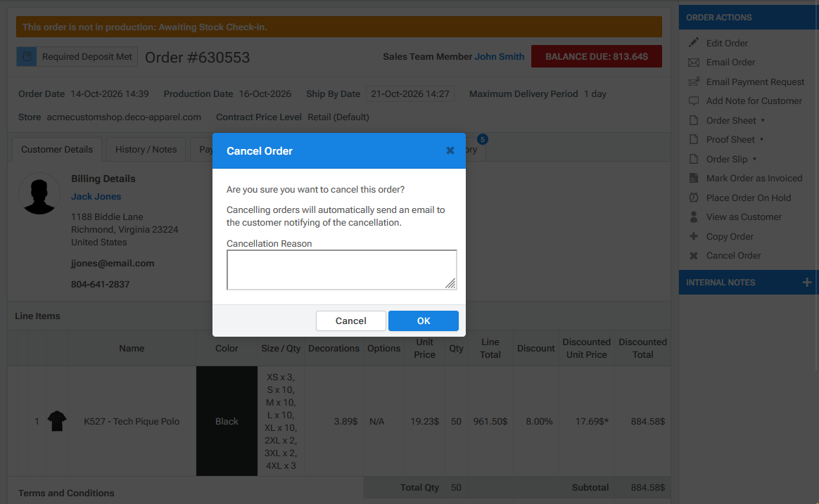Click the Edit Order pencil icon

(x=694, y=43)
